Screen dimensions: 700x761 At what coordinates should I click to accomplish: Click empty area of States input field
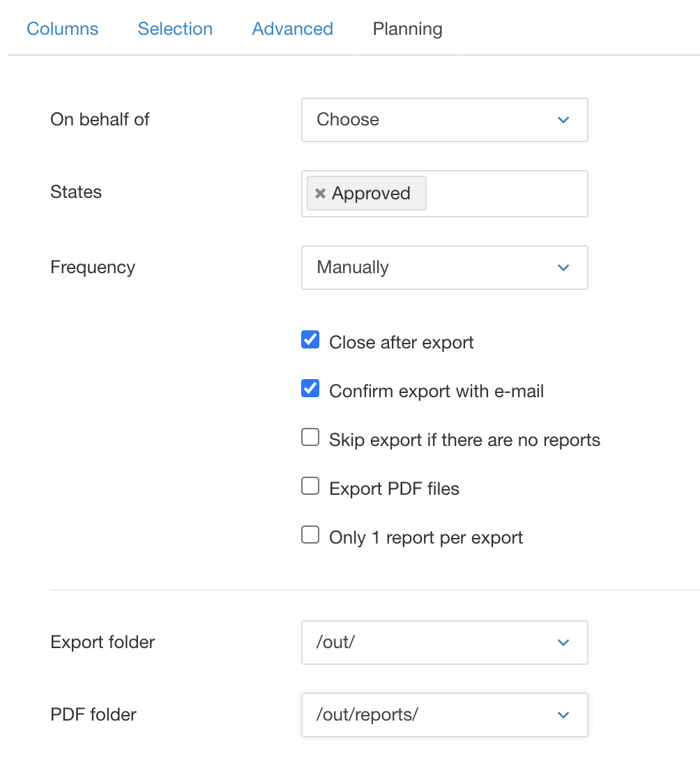[505, 194]
